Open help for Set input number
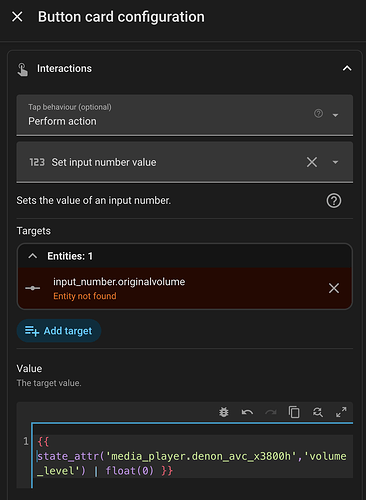Image resolution: width=366 pixels, height=500 pixels. tap(334, 201)
